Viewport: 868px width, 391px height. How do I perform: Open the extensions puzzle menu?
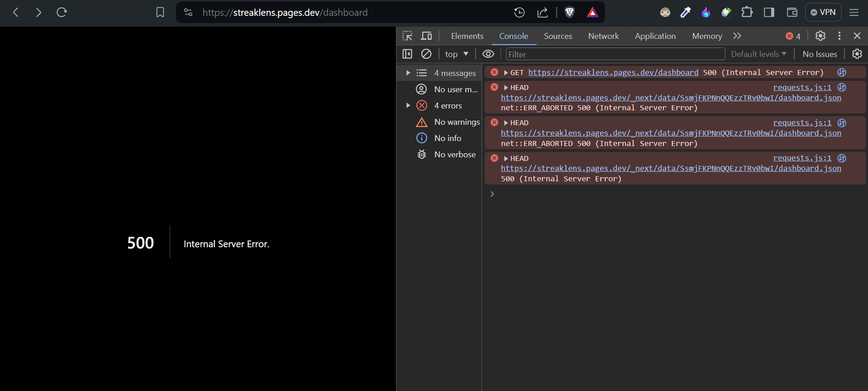[x=747, y=12]
